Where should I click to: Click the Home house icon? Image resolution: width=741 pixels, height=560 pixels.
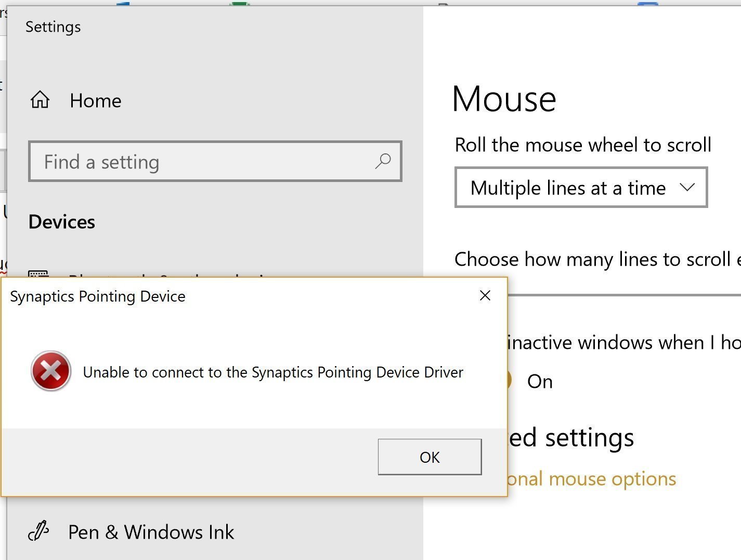[40, 100]
